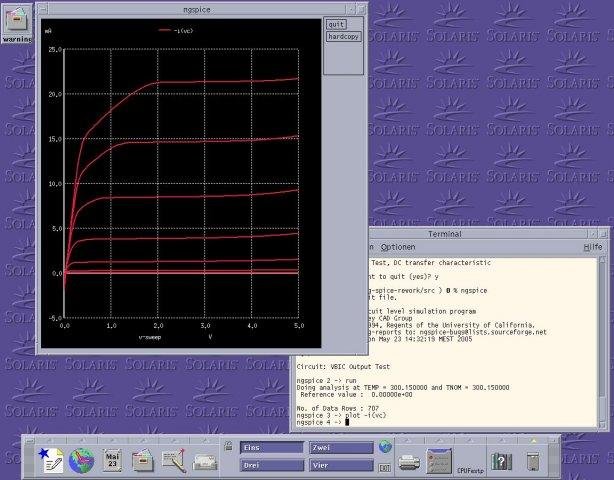The height and width of the screenshot is (480, 614).
Task: Expand subpanel arrow above the Mailer icon
Action: pos(204,440)
